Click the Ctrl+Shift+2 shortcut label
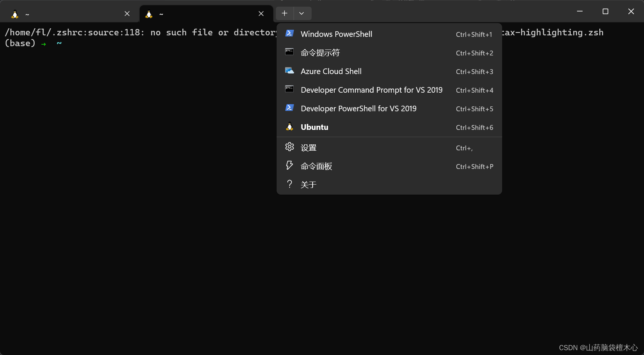The height and width of the screenshot is (355, 644). 474,53
